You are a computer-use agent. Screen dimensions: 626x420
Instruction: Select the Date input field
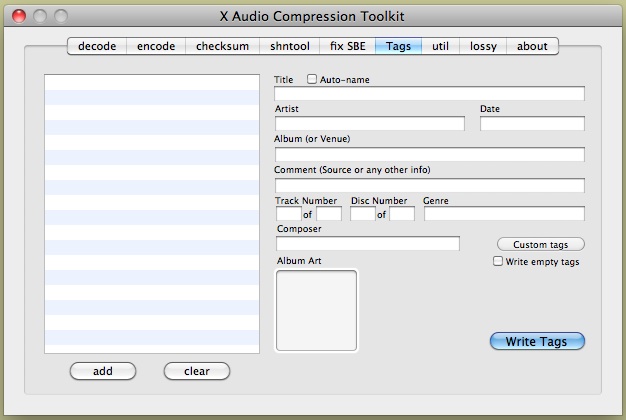(x=532, y=124)
